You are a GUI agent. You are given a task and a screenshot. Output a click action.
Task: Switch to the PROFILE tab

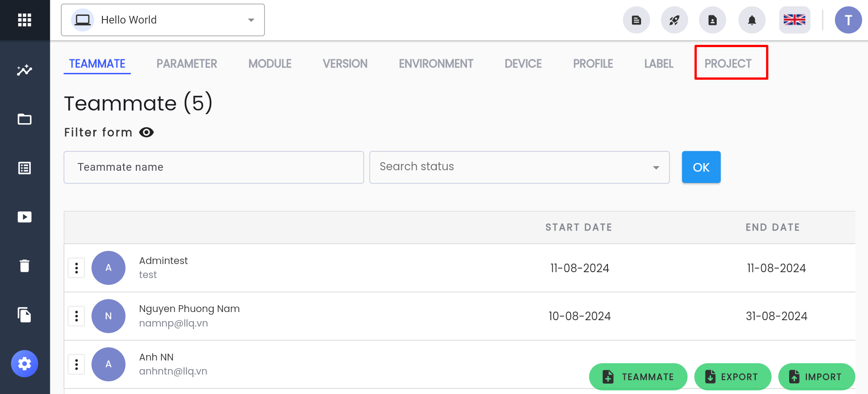pos(593,64)
